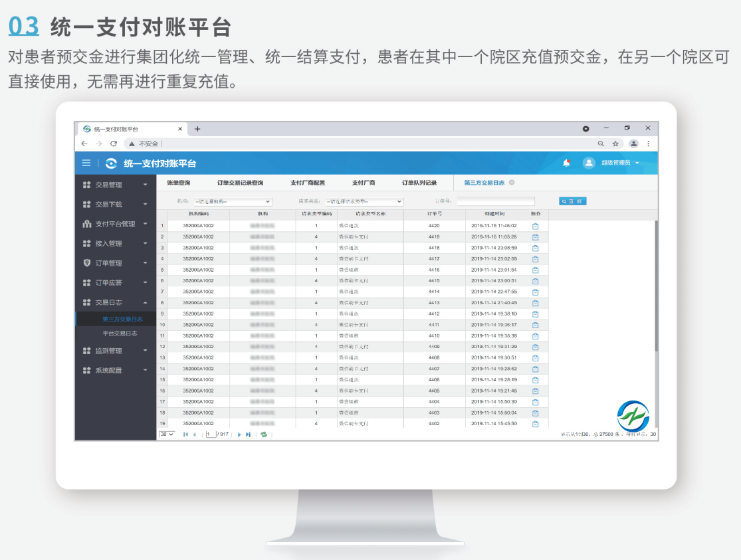The width and height of the screenshot is (741, 560).
Task: Switch to 支付厂商配置 tab
Action: [x=308, y=183]
